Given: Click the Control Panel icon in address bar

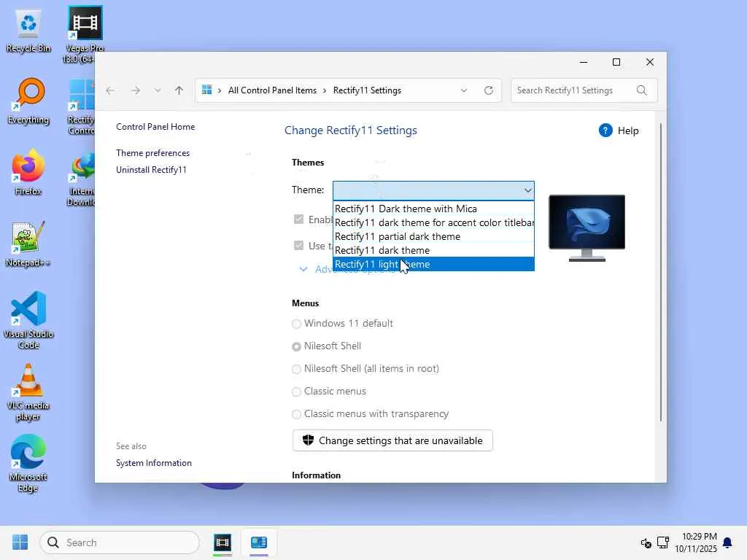Looking at the screenshot, I should point(206,90).
